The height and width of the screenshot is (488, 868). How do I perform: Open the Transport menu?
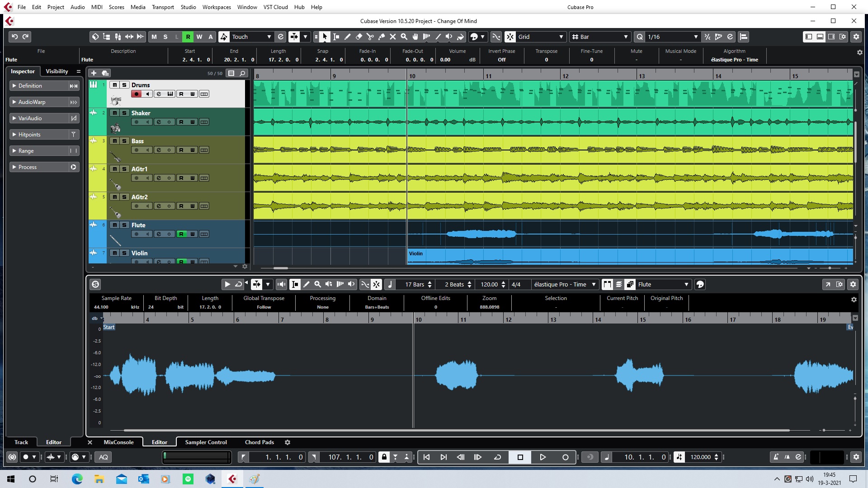[163, 7]
